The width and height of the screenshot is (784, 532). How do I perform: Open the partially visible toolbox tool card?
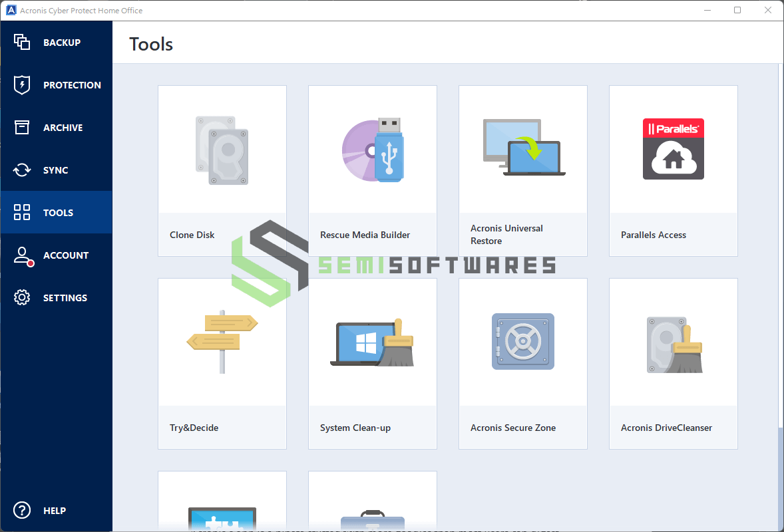point(373,501)
